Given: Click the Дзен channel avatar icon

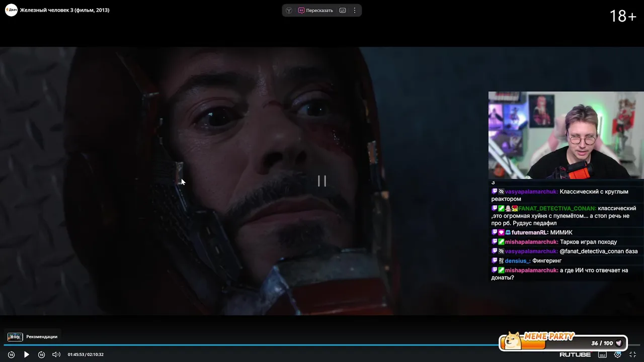Looking at the screenshot, I should click(11, 10).
